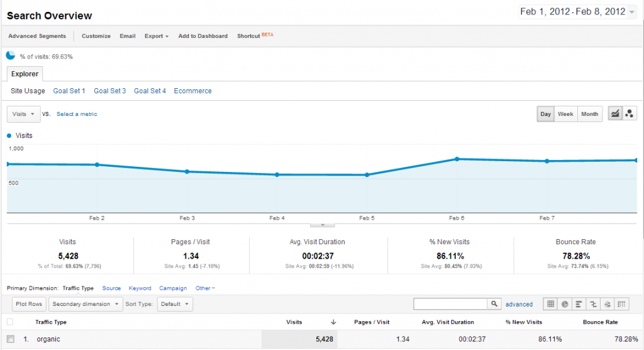Screen dimensions: 644x350
Task: Open the Visits metric dropdown
Action: tap(23, 114)
